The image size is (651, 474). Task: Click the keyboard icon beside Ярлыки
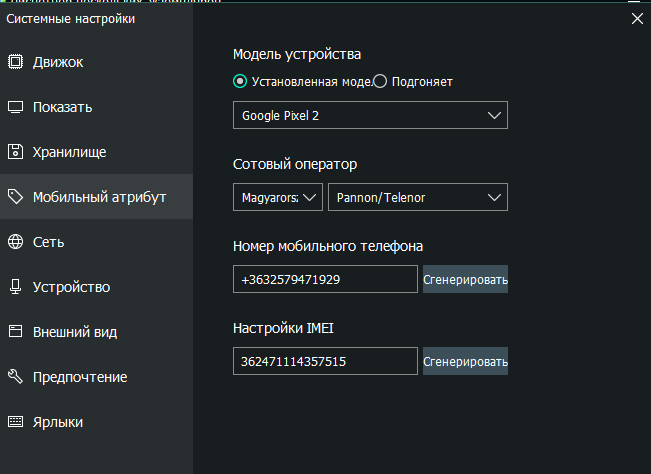16,422
